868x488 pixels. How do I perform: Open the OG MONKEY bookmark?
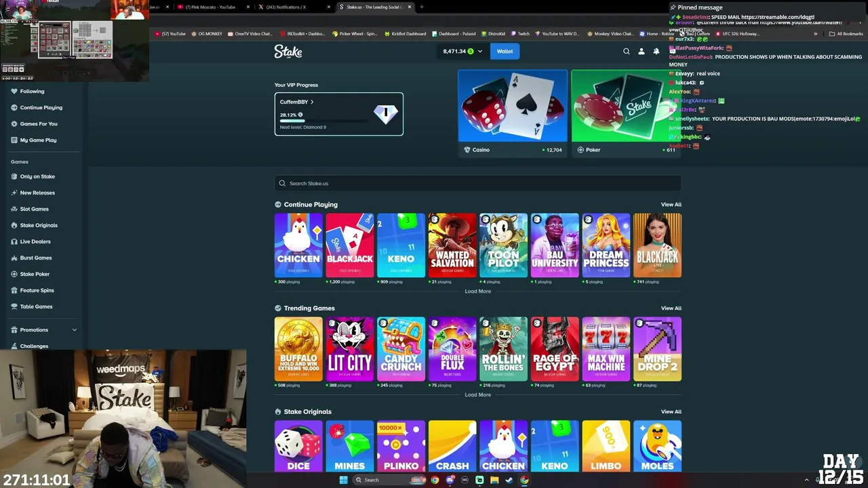pyautogui.click(x=207, y=34)
